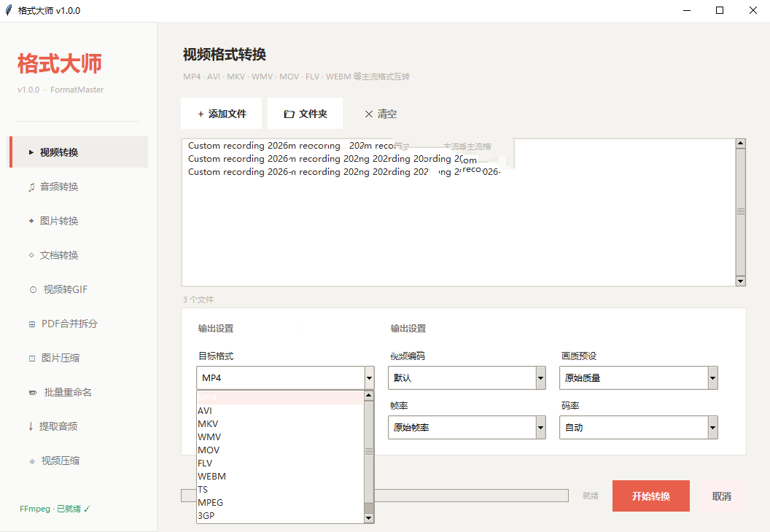Viewport: 770px width, 532px height.
Task: Click the diamond icon beside 图片转换
Action: tap(31, 221)
